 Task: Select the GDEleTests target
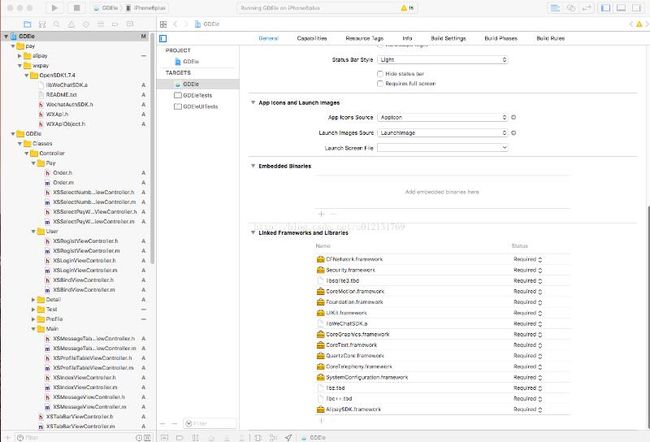click(x=197, y=95)
